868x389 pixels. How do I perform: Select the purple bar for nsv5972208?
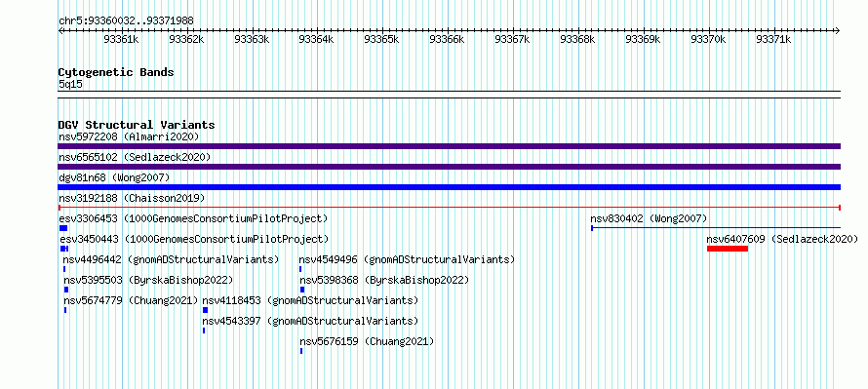point(449,146)
